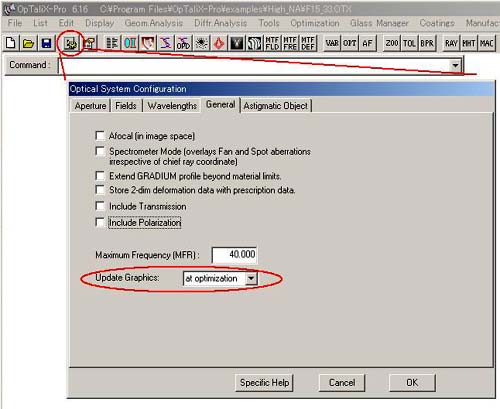Open a file with the folder icon
Screen dimensions: 500x409
[29, 43]
